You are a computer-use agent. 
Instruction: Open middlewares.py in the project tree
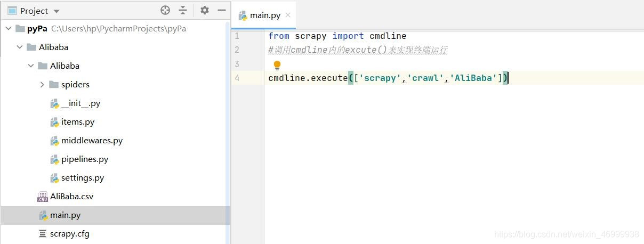[92, 141]
